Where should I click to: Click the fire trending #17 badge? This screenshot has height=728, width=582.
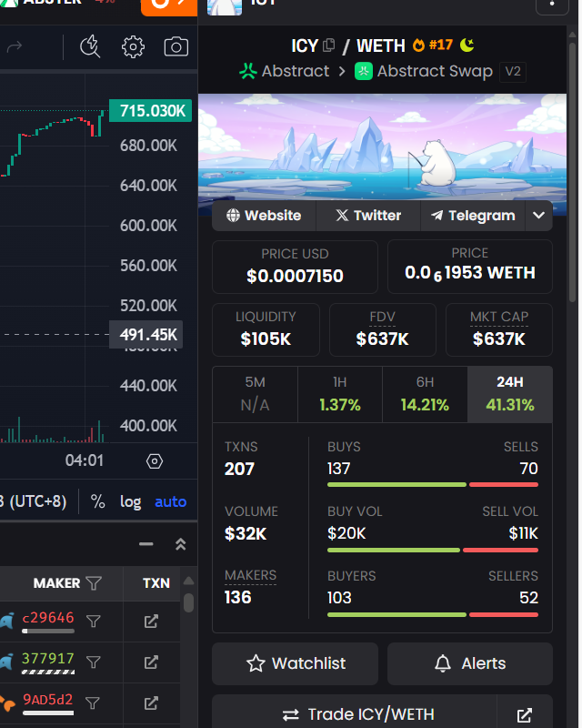point(433,45)
